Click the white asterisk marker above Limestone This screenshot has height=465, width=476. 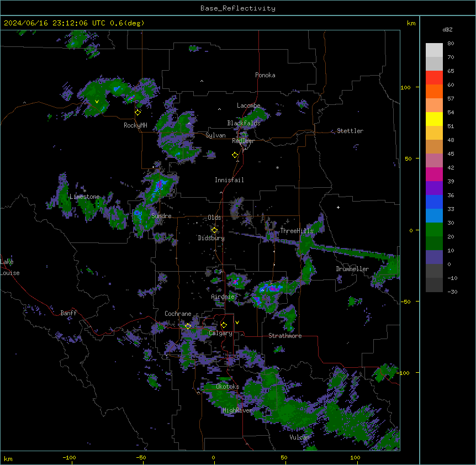84,191
